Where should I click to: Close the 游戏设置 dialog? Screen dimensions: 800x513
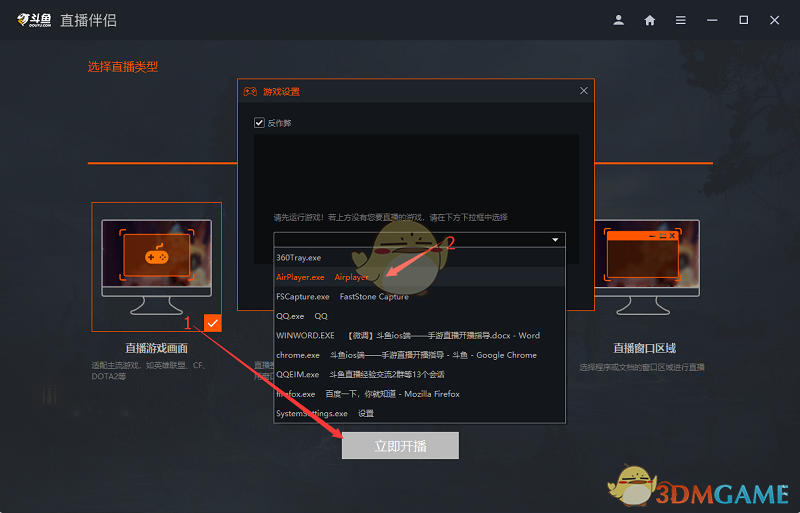584,90
